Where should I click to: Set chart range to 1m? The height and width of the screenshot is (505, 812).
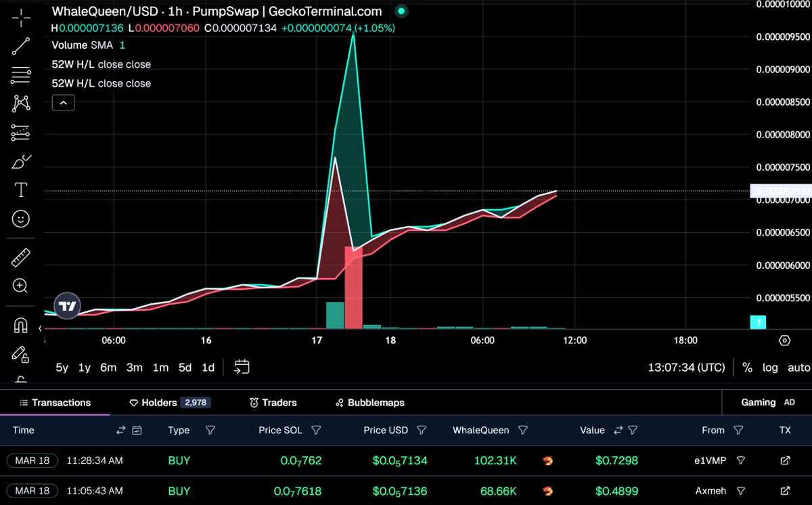(160, 368)
